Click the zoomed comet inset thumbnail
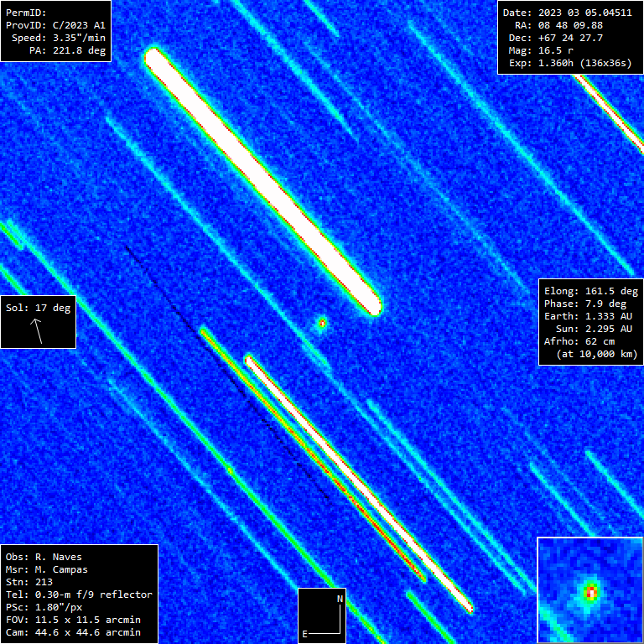 590,590
